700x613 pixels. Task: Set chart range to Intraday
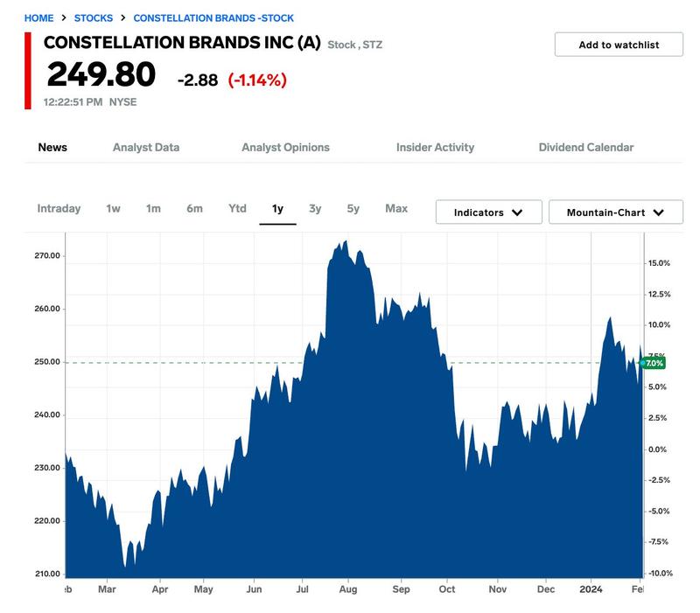[x=59, y=208]
